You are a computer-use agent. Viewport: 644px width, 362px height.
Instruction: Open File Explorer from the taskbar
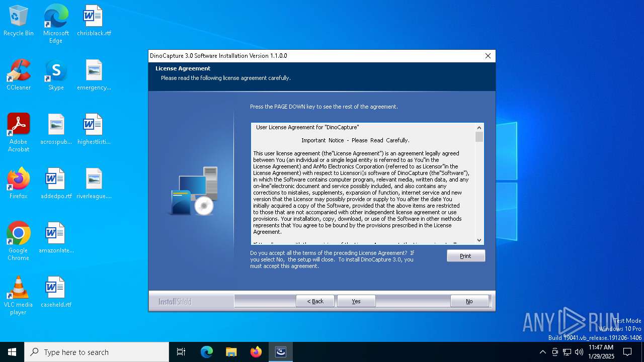[231, 352]
